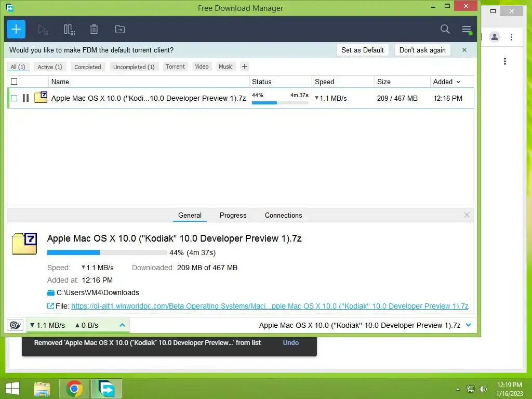
Task: Click Chrome profile avatar icon behind
Action: coord(495,37)
